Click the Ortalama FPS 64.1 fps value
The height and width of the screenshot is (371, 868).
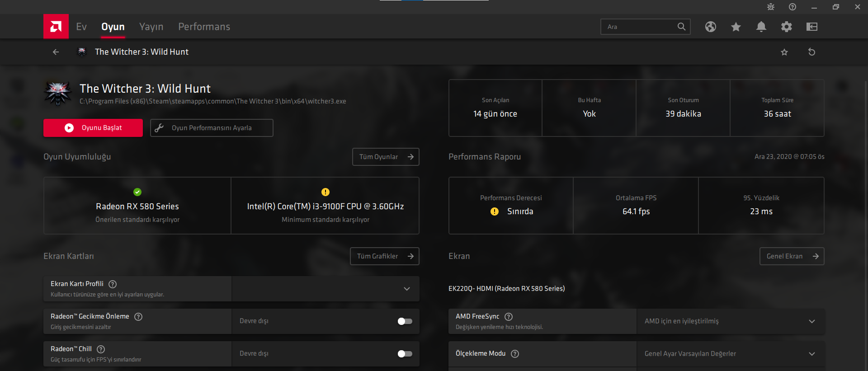coord(636,211)
